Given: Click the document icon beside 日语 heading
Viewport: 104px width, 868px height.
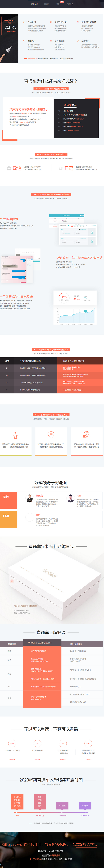Looking at the screenshot, I should [x=61, y=168].
